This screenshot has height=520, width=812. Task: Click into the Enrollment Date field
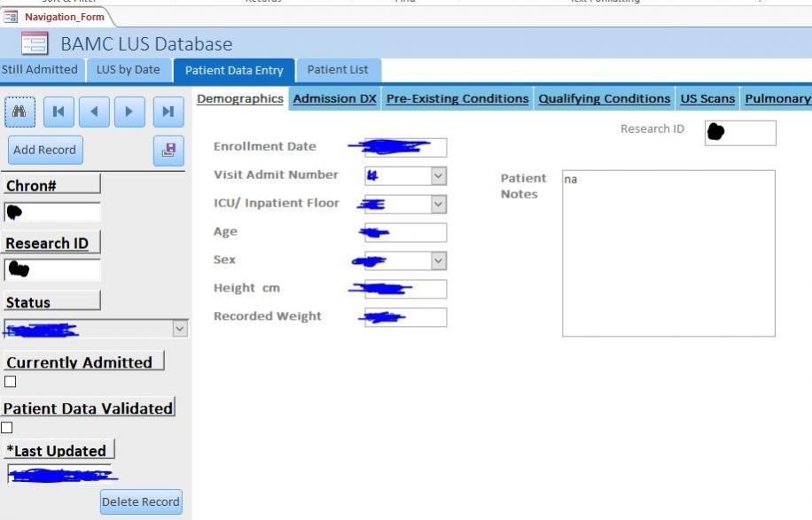[x=405, y=147]
